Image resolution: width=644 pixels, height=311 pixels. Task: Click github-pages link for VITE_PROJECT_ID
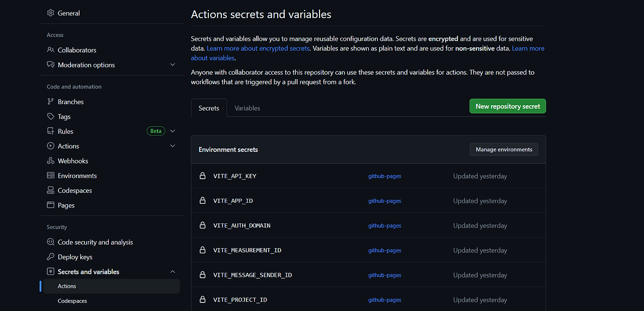pyautogui.click(x=384, y=299)
